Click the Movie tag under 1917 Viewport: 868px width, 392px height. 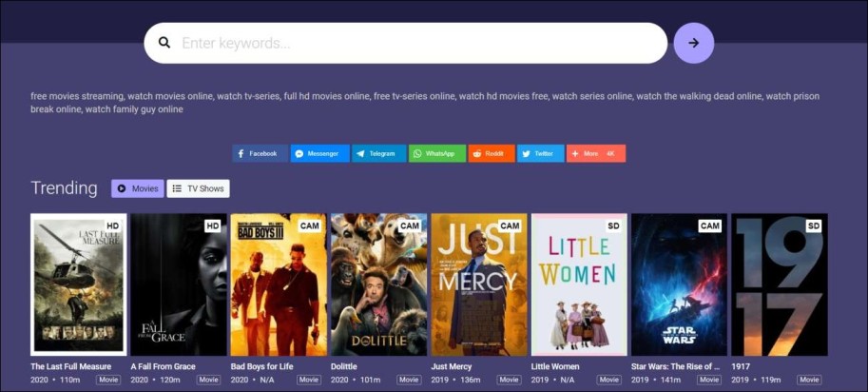809,380
